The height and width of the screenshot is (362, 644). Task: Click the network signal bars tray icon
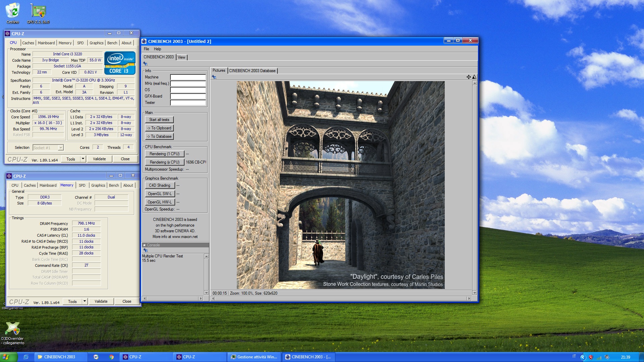tap(599, 357)
